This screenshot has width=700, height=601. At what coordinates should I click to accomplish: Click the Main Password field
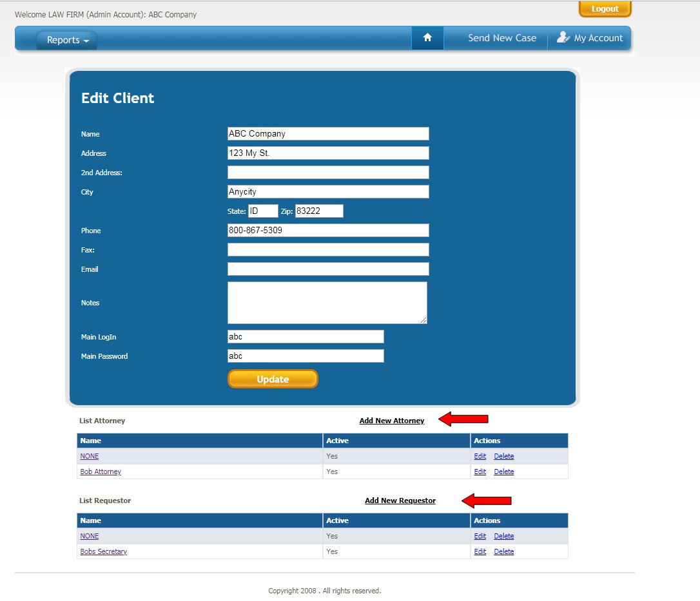306,356
